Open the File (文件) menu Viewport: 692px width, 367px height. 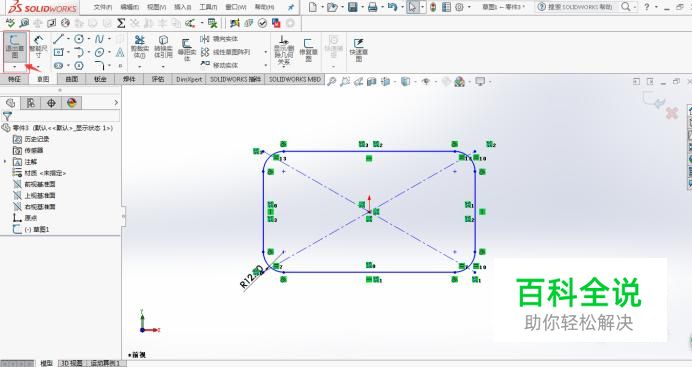pos(102,7)
